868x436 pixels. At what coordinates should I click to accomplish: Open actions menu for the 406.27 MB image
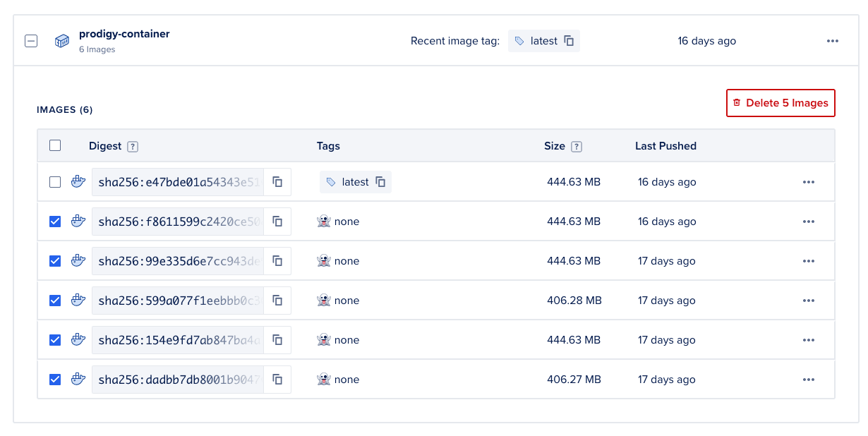(809, 380)
